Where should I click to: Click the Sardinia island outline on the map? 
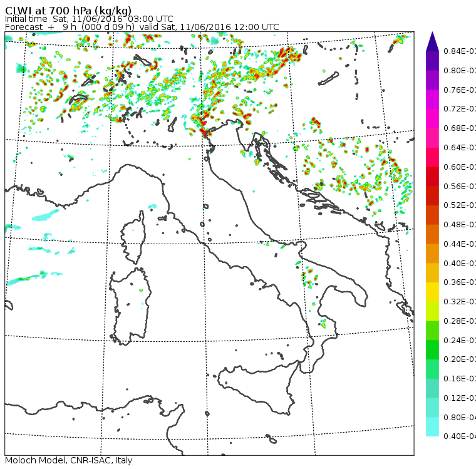click(130, 307)
